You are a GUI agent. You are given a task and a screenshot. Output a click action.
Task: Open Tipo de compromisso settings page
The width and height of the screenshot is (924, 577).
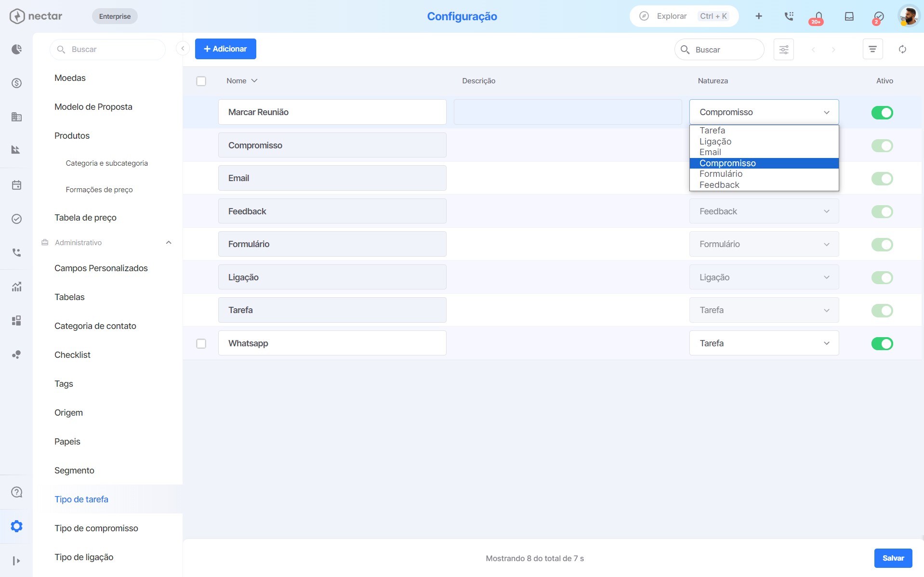pyautogui.click(x=96, y=528)
